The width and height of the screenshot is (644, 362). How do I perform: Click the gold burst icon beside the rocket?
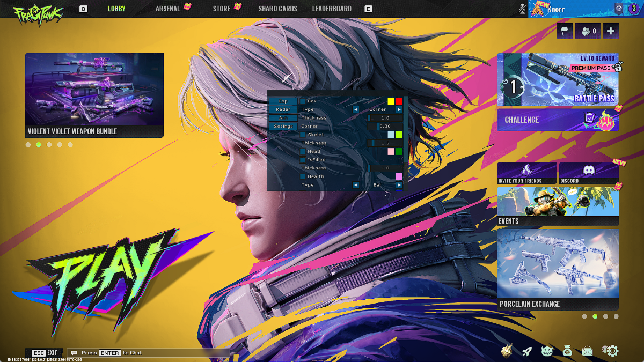coord(507,351)
